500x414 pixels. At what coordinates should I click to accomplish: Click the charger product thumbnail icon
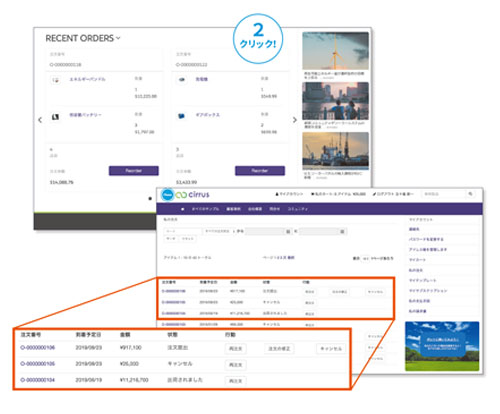182,80
